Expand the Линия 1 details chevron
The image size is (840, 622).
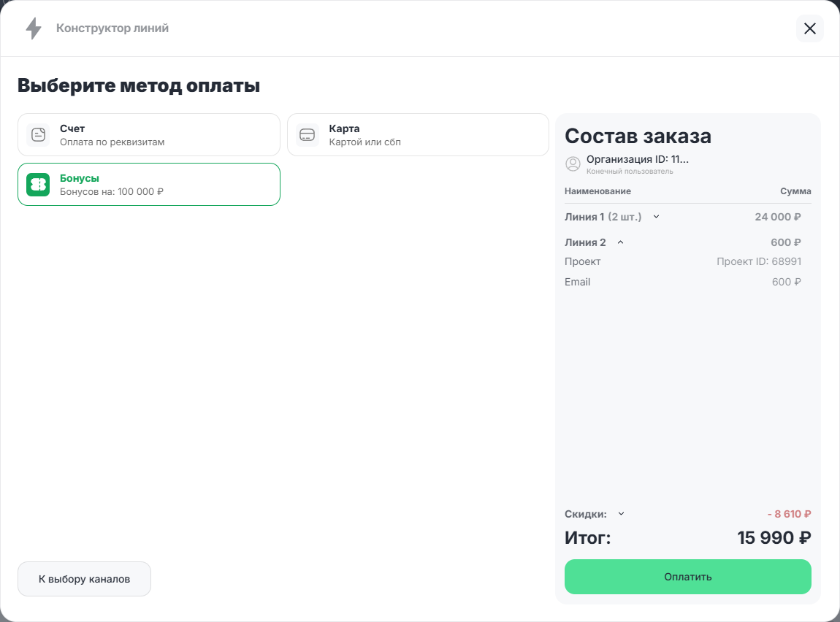(656, 217)
